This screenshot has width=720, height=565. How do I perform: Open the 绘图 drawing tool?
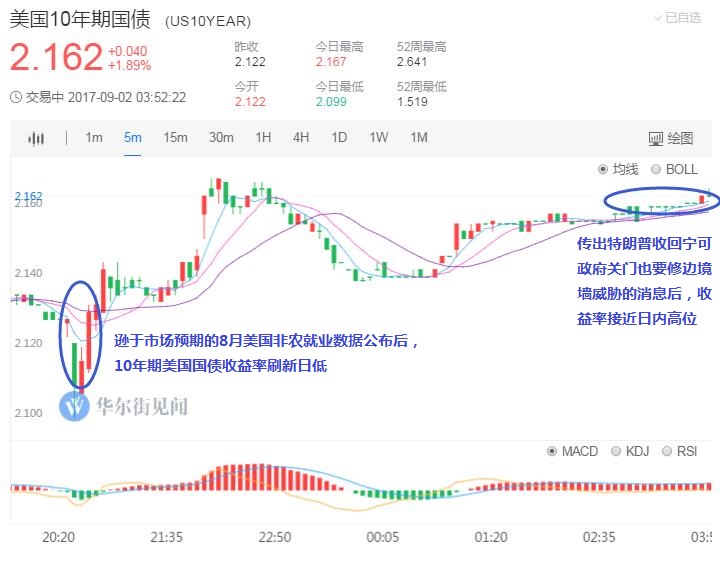coord(671,138)
